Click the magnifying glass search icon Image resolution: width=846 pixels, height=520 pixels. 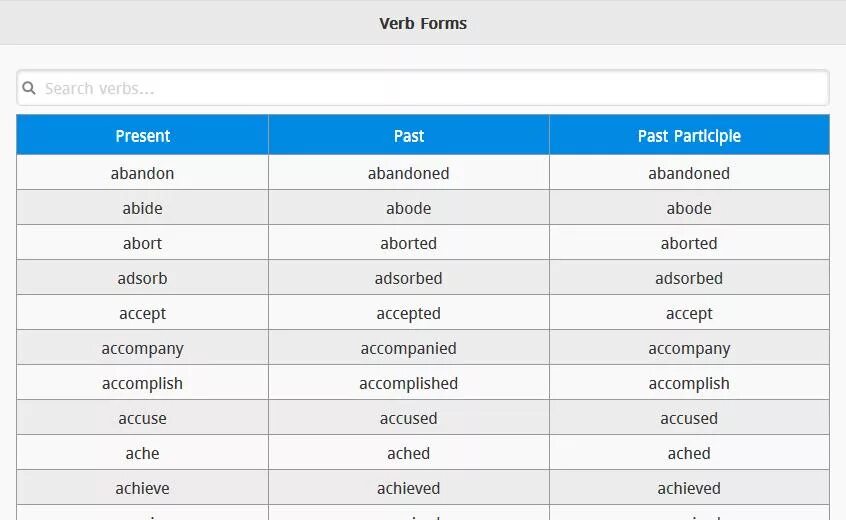pos(29,88)
